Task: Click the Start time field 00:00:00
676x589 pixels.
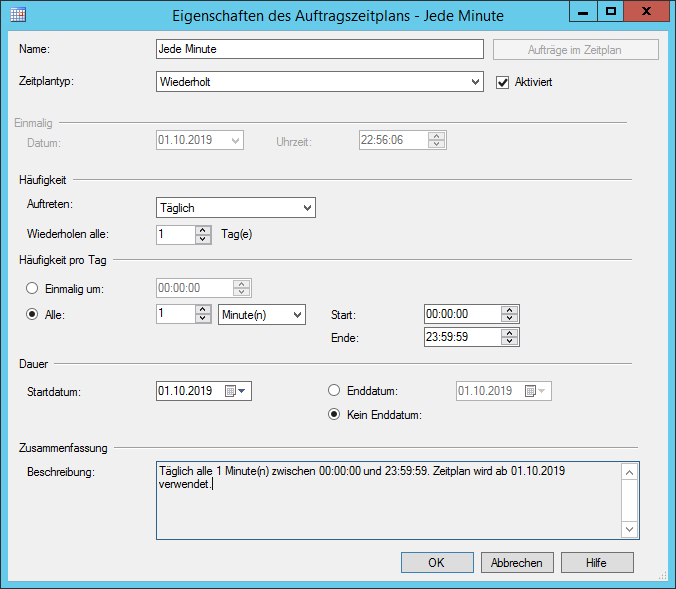Action: [463, 314]
